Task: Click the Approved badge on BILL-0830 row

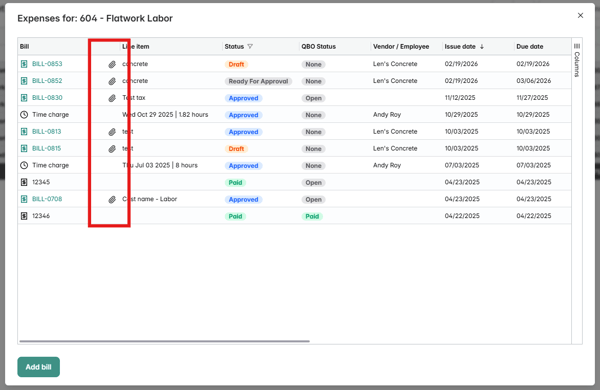Action: point(243,98)
